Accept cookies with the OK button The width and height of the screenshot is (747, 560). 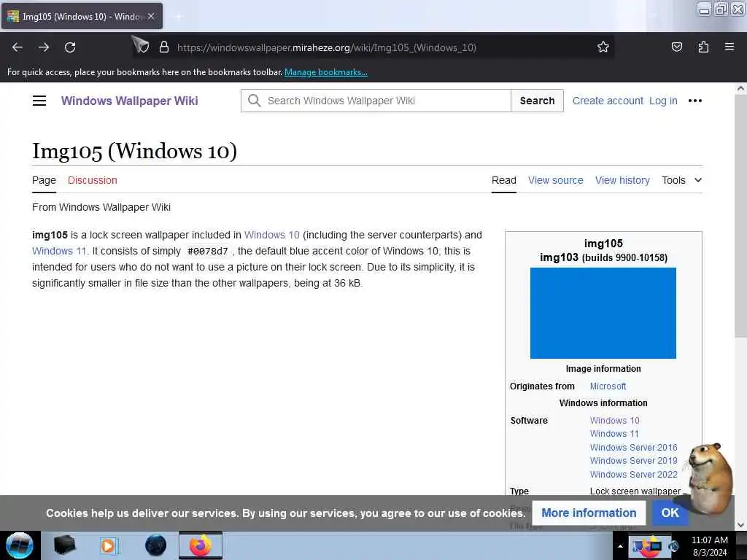(x=670, y=513)
